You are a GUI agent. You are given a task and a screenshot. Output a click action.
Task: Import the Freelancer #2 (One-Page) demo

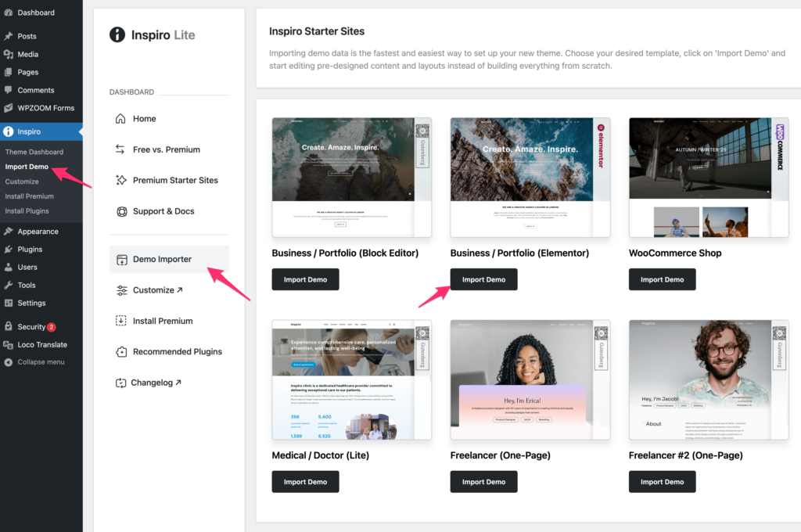[x=662, y=482]
